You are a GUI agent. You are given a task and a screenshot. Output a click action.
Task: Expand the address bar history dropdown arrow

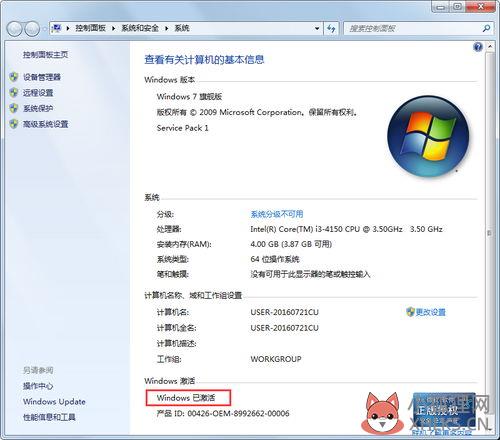(317, 29)
